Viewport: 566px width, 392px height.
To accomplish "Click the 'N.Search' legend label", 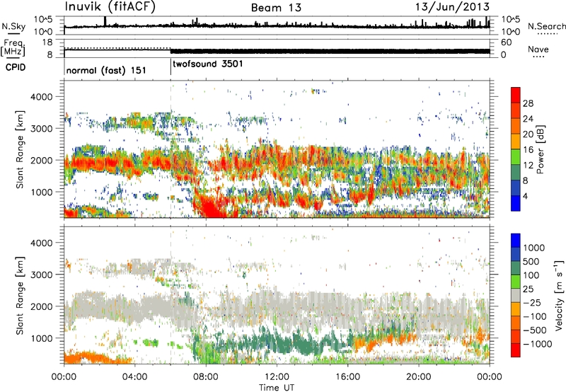I will [546, 26].
